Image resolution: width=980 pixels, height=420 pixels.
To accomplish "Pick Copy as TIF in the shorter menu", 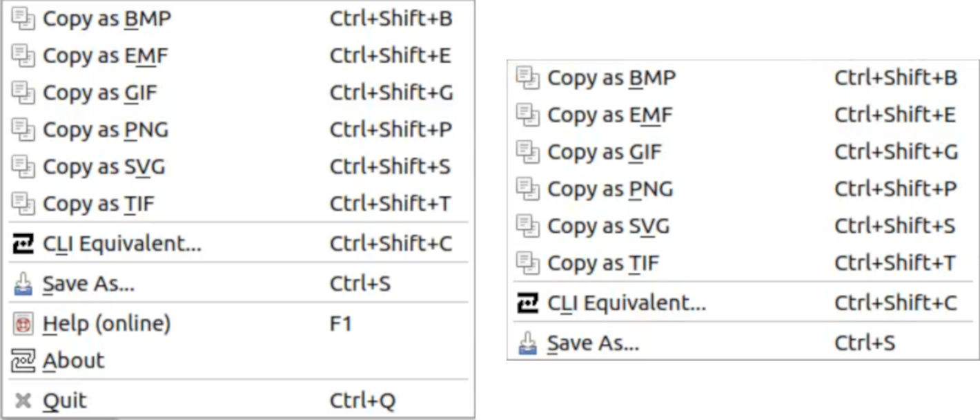I will coord(602,263).
